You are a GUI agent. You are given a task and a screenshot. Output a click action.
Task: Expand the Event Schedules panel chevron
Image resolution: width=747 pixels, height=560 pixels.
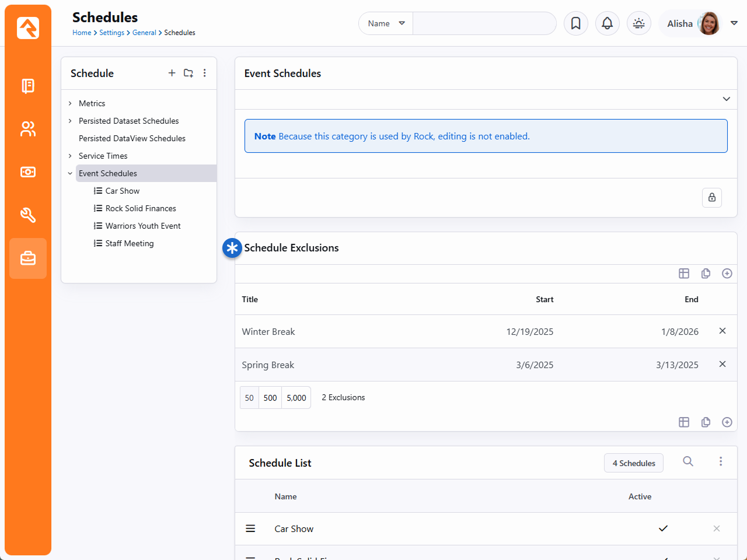point(726,99)
